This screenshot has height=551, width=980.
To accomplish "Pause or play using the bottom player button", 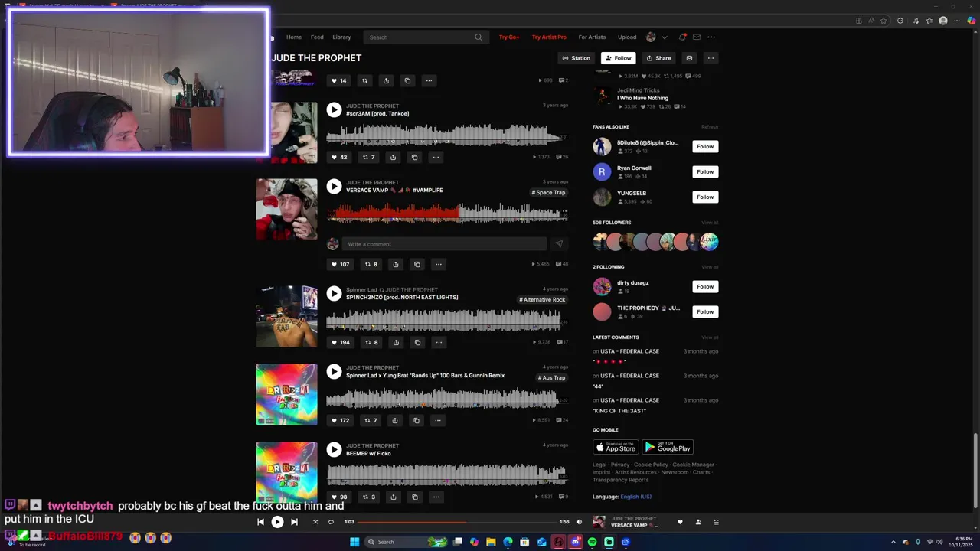I will (277, 522).
